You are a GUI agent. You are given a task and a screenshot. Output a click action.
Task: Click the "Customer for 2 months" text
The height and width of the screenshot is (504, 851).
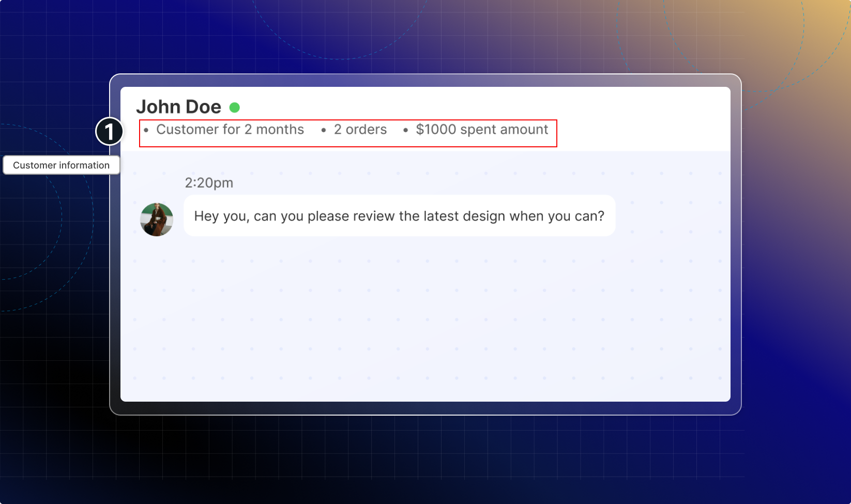pos(230,130)
